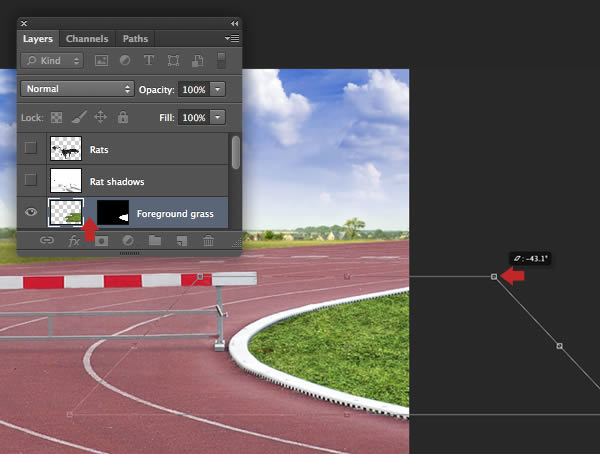The height and width of the screenshot is (454, 600).
Task: Select the Foreground grass layer mask
Action: pos(113,212)
